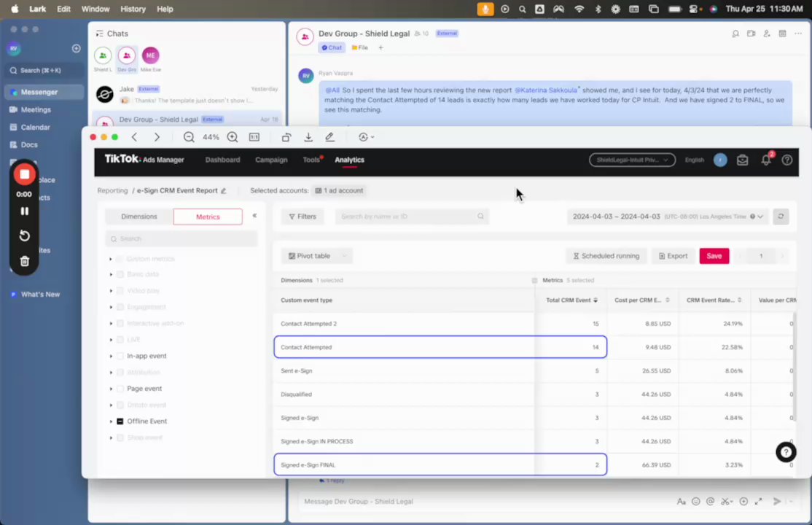Image resolution: width=812 pixels, height=525 pixels.
Task: Start a video call in Dev Group
Action: 751,34
